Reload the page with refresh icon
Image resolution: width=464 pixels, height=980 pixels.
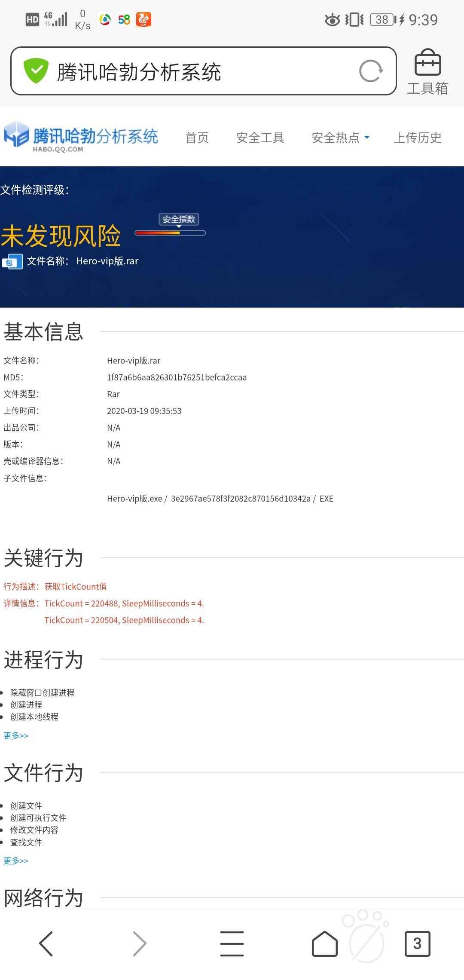click(371, 71)
